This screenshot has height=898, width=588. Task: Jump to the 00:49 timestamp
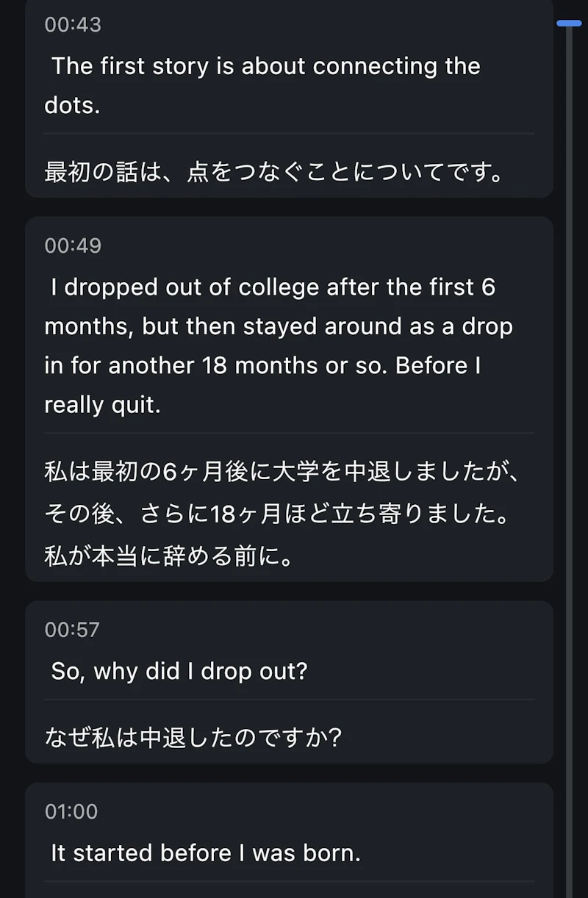click(x=73, y=245)
